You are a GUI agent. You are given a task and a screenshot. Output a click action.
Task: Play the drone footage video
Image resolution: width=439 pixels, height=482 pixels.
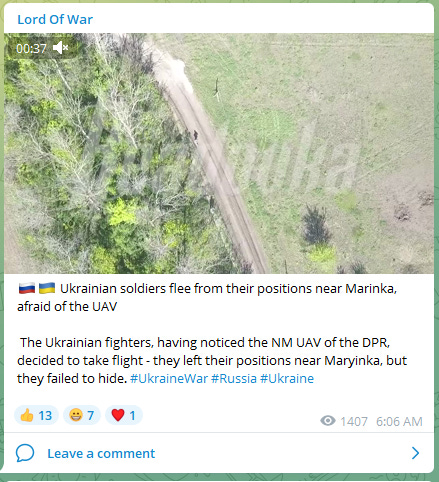219,153
